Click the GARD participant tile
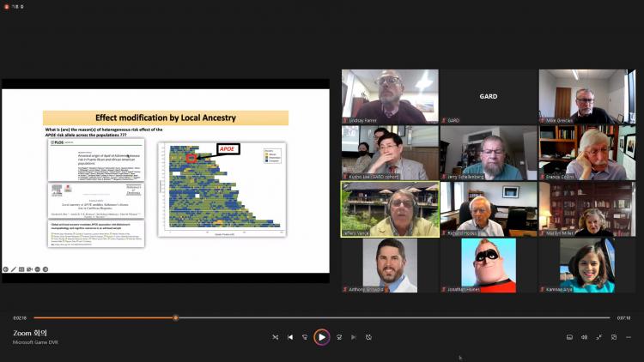The width and height of the screenshot is (644, 362). pos(488,96)
